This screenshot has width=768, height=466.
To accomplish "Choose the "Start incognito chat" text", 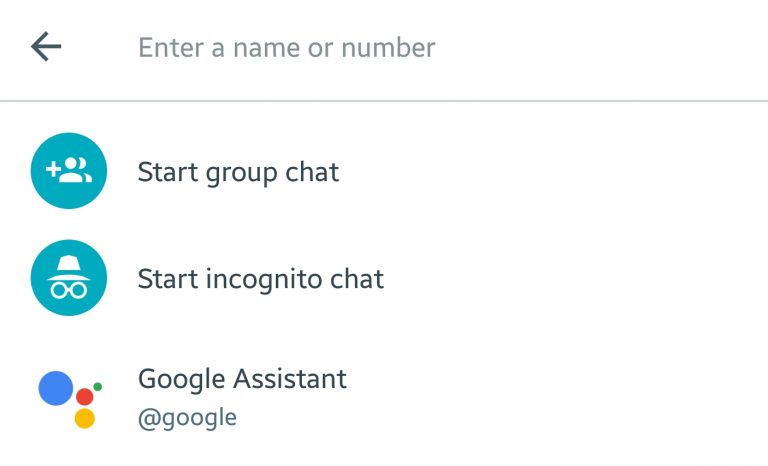I will (260, 279).
